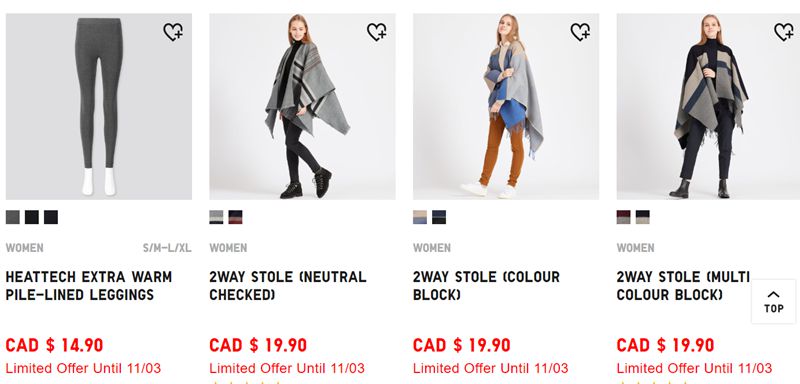
Task: Open the Multi Colour Block stole model photo
Action: point(708,107)
